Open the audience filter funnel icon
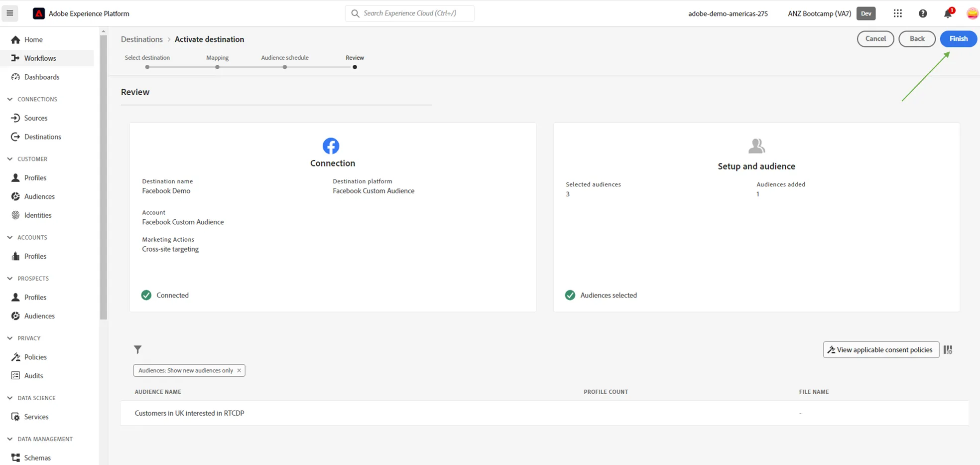 (x=138, y=349)
